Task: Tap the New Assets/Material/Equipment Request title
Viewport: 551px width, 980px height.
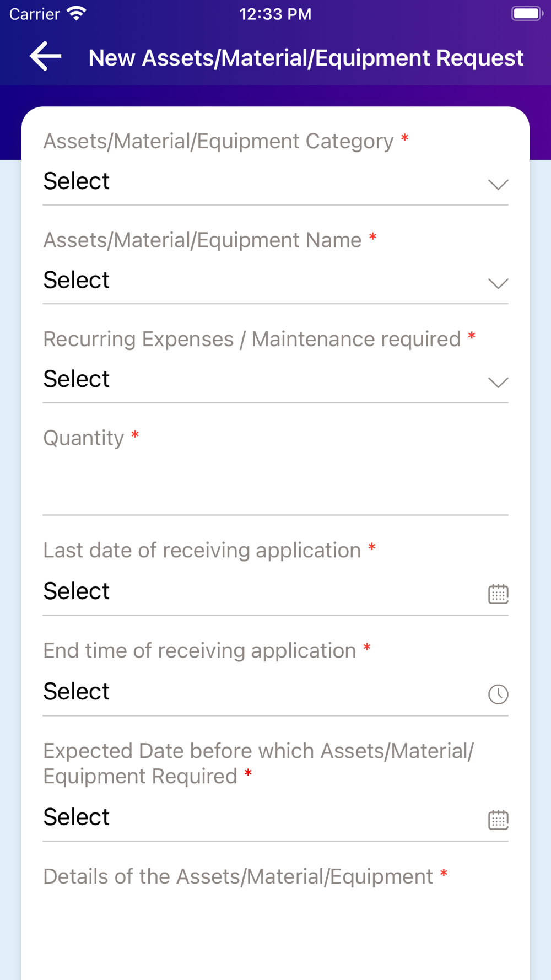Action: point(306,58)
